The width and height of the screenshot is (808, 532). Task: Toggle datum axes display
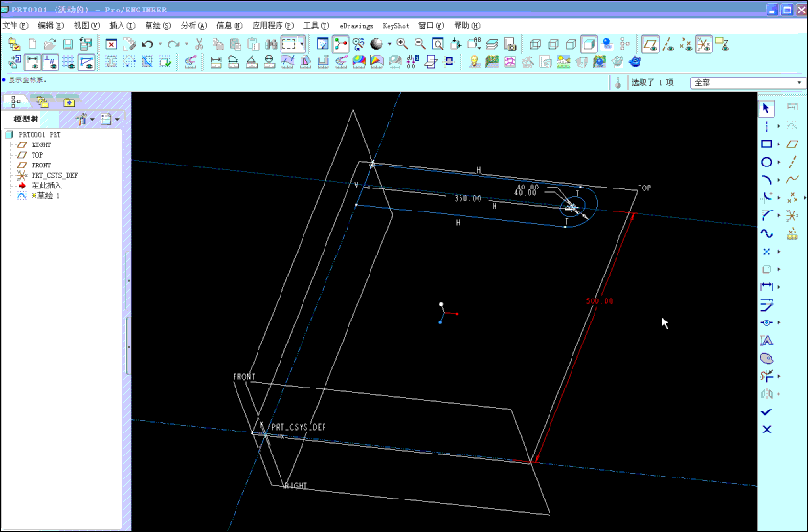[668, 44]
